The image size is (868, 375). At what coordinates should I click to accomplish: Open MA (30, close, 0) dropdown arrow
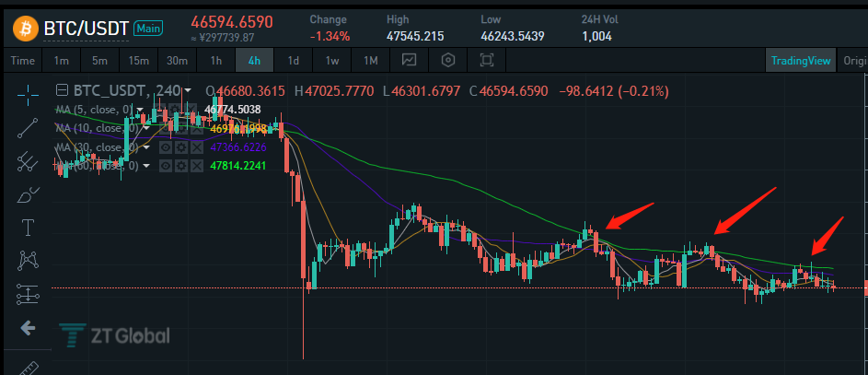coord(146,147)
